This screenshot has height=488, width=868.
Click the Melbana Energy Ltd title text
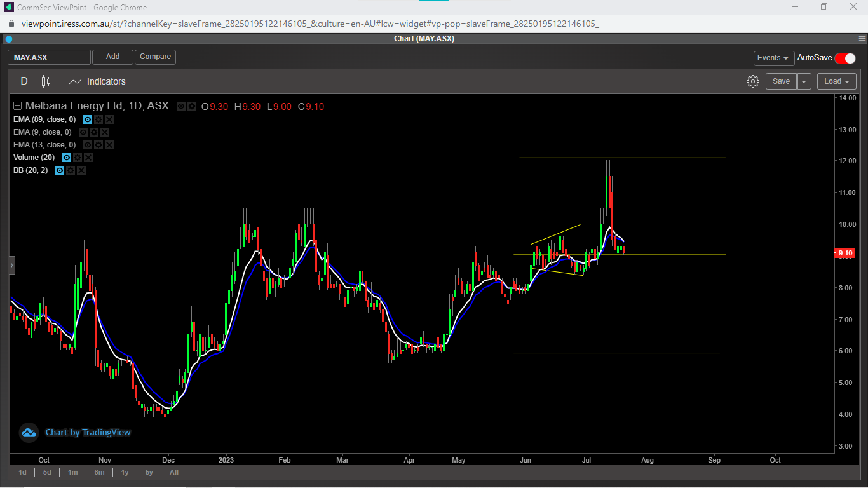[76, 106]
